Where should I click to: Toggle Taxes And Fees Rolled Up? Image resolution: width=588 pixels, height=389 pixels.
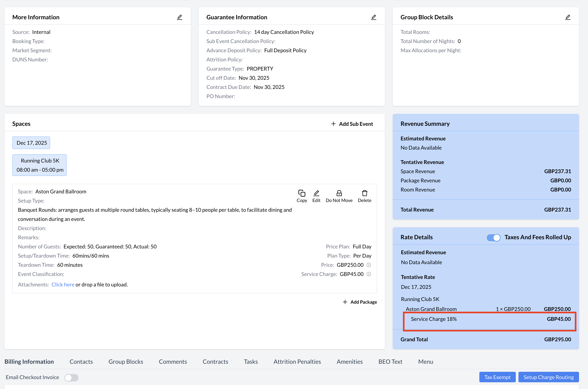pyautogui.click(x=493, y=237)
